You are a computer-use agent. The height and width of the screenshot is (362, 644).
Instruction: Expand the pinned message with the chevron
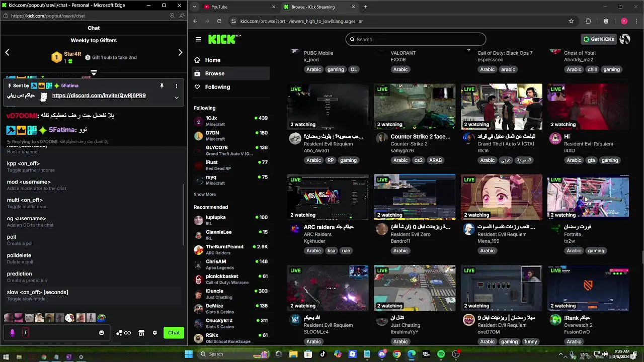tap(176, 98)
